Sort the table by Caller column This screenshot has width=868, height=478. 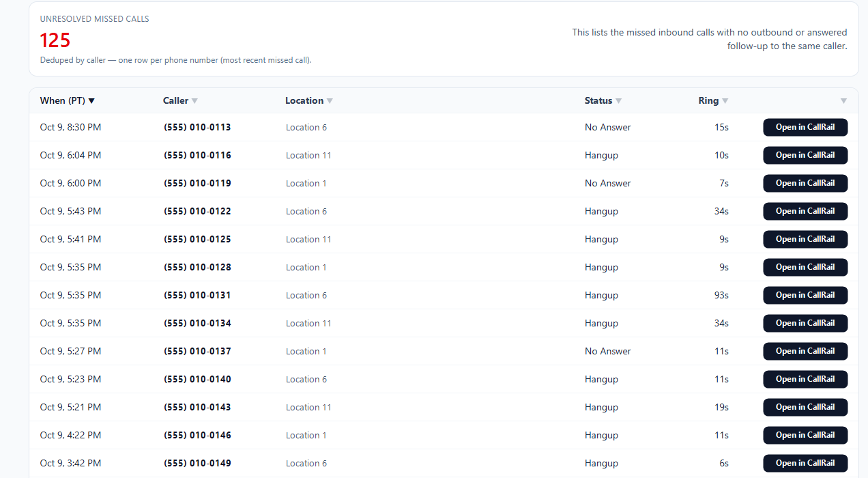[180, 101]
